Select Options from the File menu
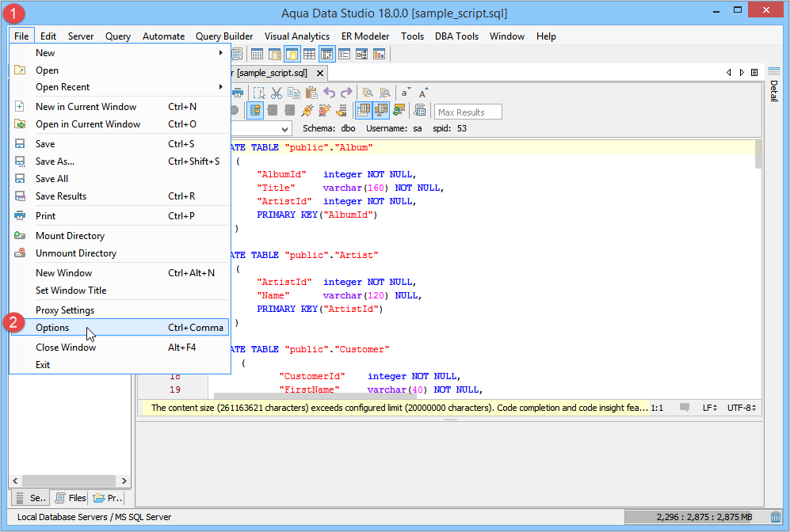This screenshot has height=532, width=790. tap(52, 328)
